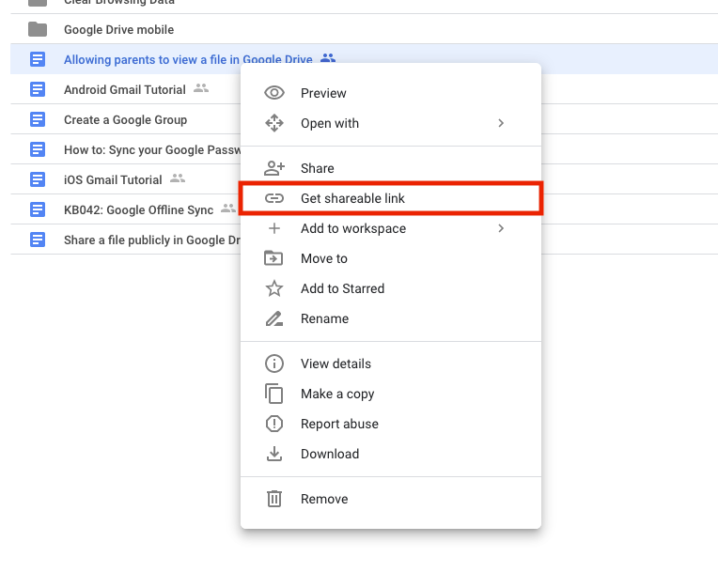This screenshot has width=718, height=588.
Task: Choose Add to Starred
Action: pos(391,288)
